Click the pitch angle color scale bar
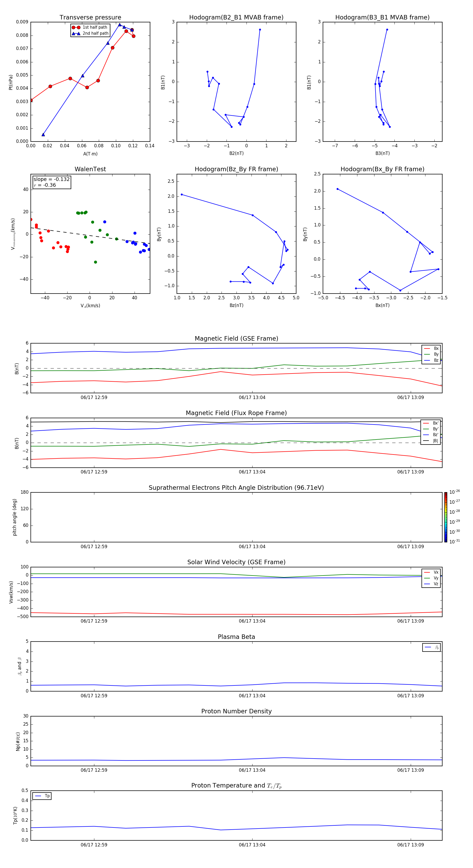Viewport: 473px width, 868px height. click(445, 517)
